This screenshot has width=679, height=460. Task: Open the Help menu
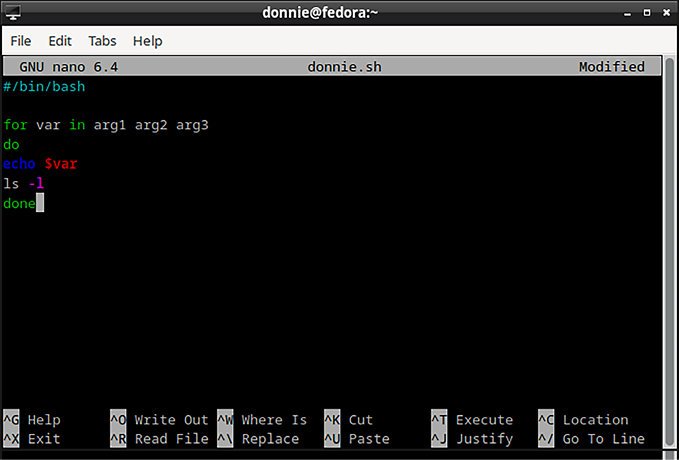pyautogui.click(x=148, y=41)
